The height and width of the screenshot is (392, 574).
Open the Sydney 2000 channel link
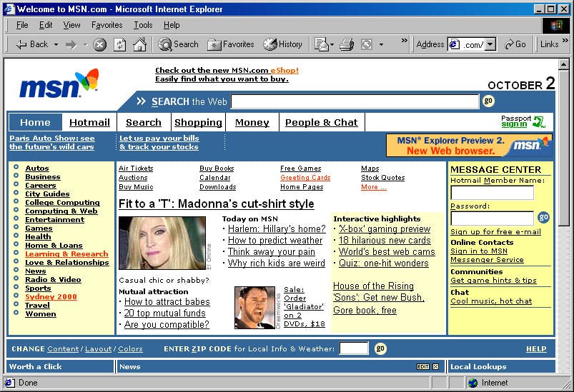click(x=51, y=296)
